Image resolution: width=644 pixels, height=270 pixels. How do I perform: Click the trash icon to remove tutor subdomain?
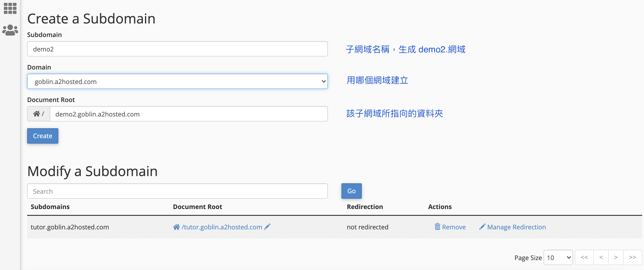(437, 227)
